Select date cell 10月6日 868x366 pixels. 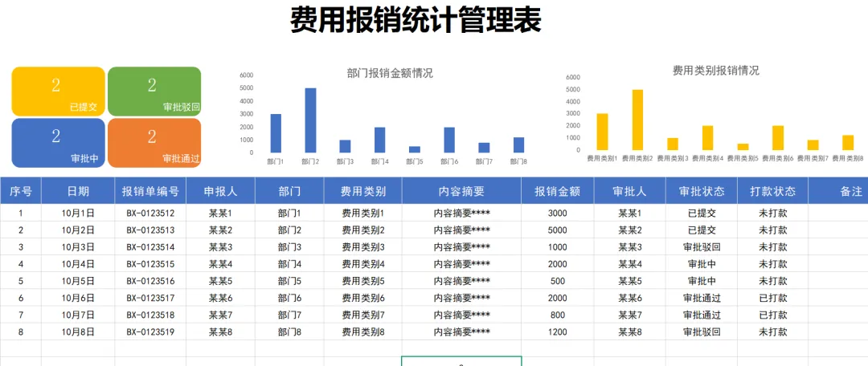(x=78, y=298)
